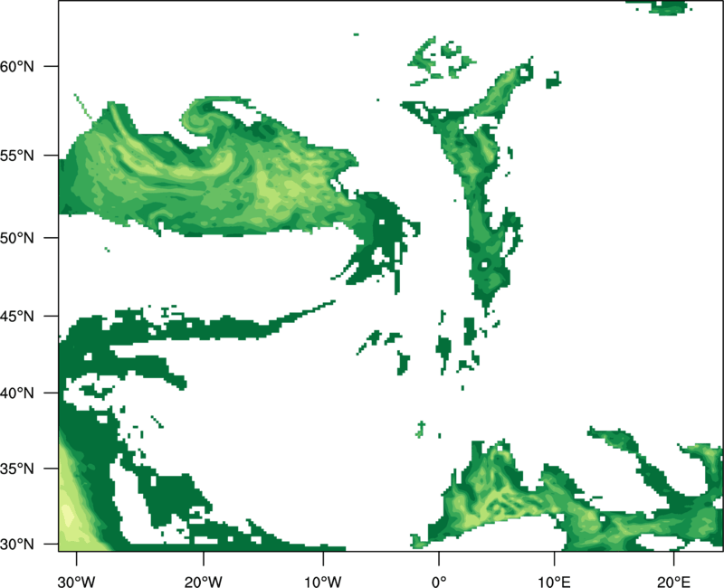Click the 10°W longitude label
This screenshot has height=588, width=724.
pos(323,582)
